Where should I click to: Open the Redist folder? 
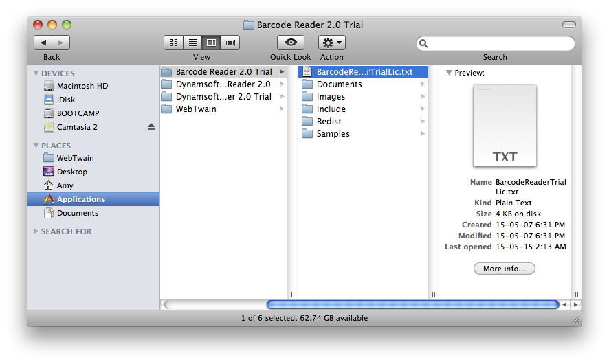363,122
